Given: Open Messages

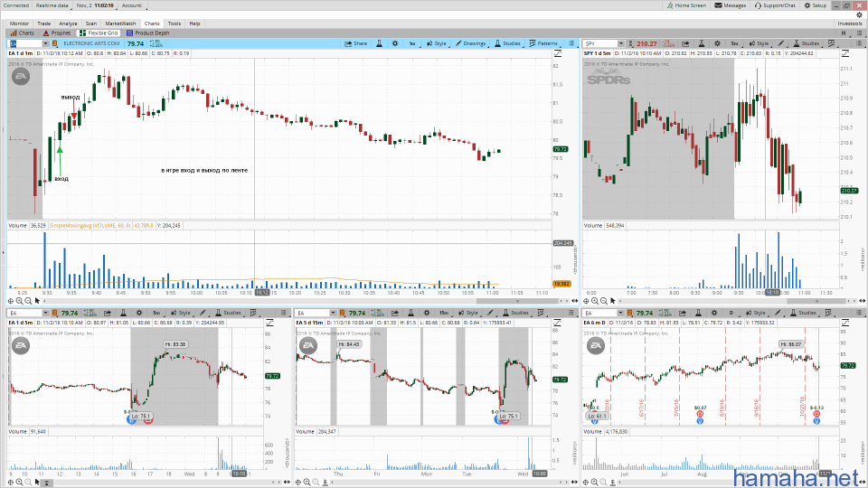Looking at the screenshot, I should (x=731, y=5).
